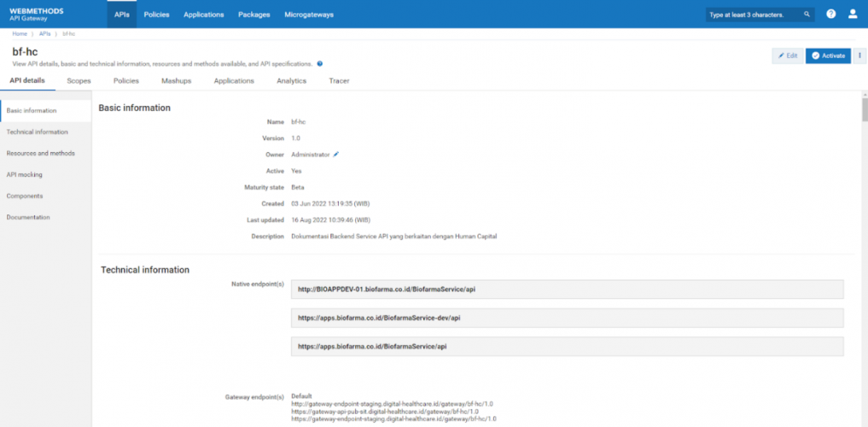Viewport: 868px width, 427px height.
Task: Switch to the Applications tab under bf-hc
Action: pos(234,81)
